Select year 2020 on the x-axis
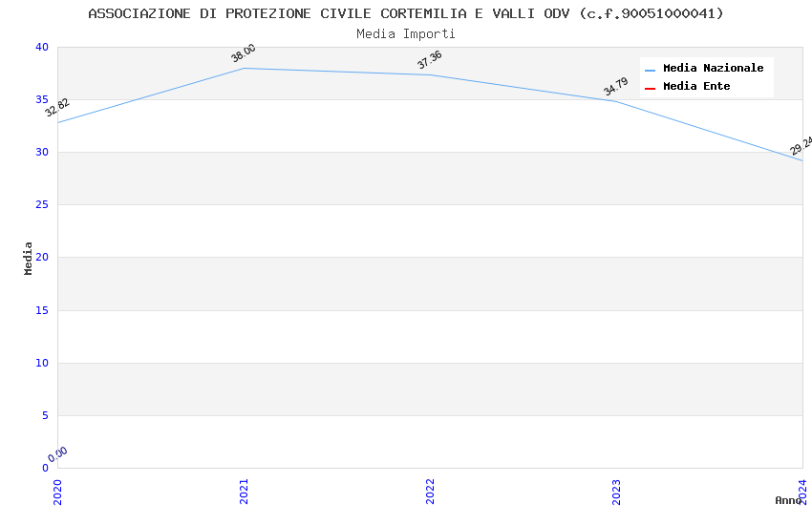The image size is (812, 525). click(x=57, y=492)
